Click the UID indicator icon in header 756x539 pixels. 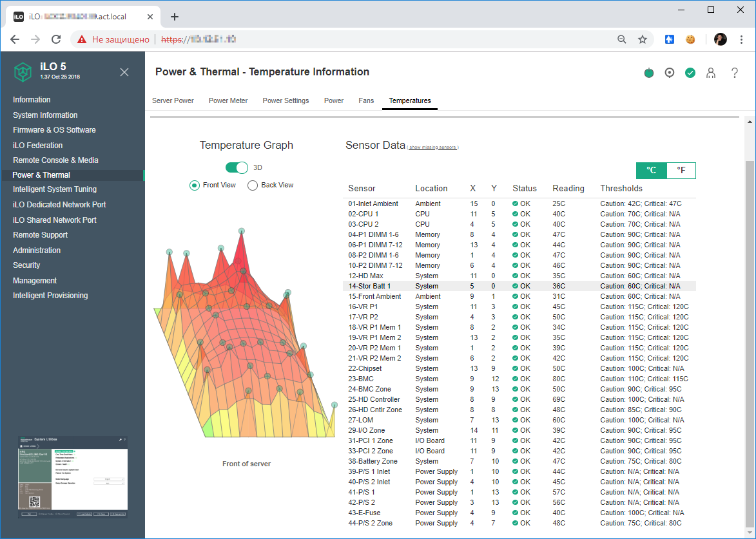coord(670,73)
